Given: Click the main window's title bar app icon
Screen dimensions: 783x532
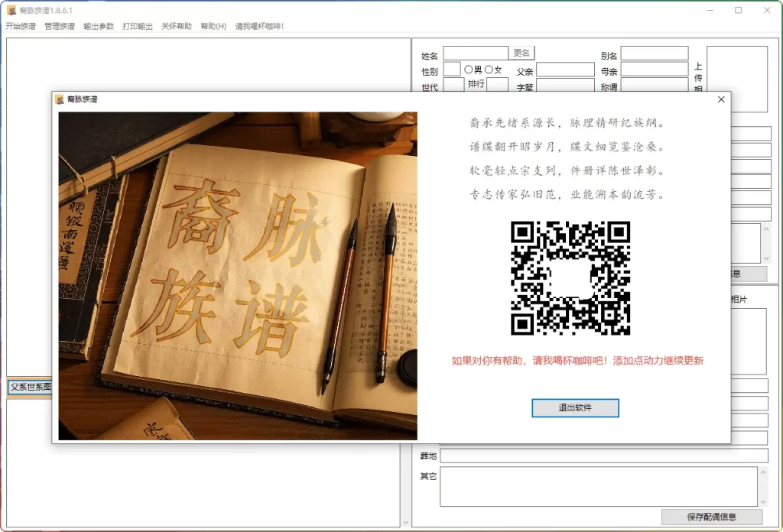Looking at the screenshot, I should pyautogui.click(x=11, y=10).
